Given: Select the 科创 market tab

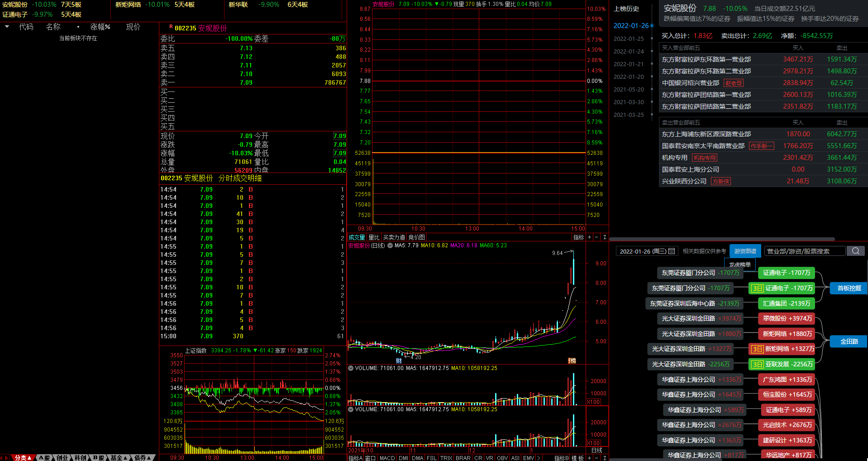Looking at the screenshot, I should (x=80, y=458).
